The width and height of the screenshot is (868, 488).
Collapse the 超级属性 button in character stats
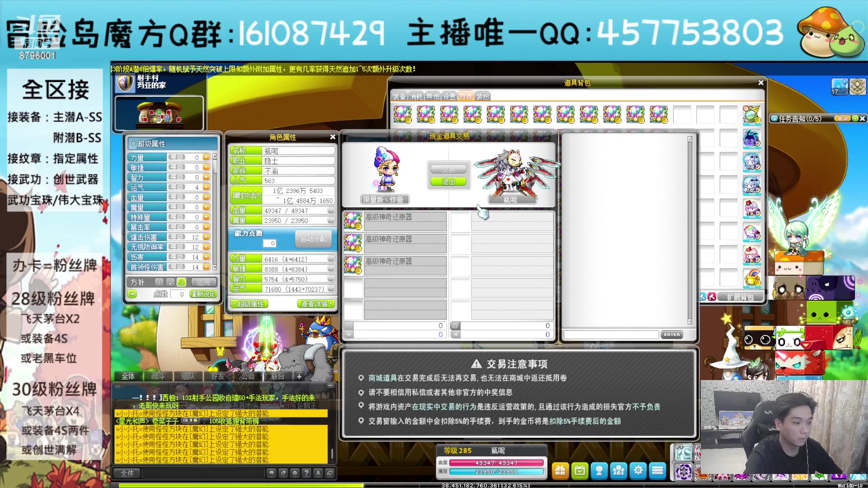click(x=249, y=304)
